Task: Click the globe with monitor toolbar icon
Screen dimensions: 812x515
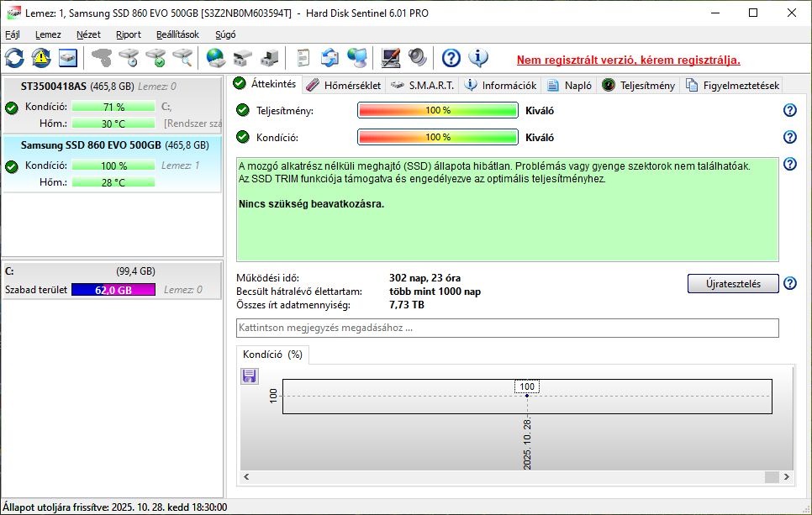Action: click(356, 58)
